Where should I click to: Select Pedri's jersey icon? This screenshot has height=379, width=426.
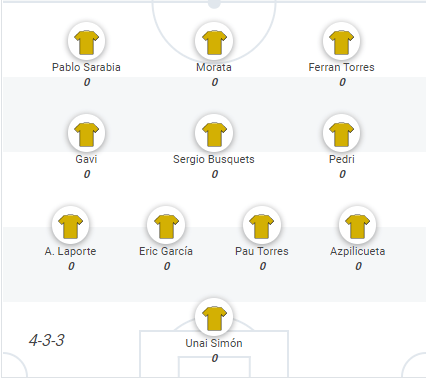(342, 133)
